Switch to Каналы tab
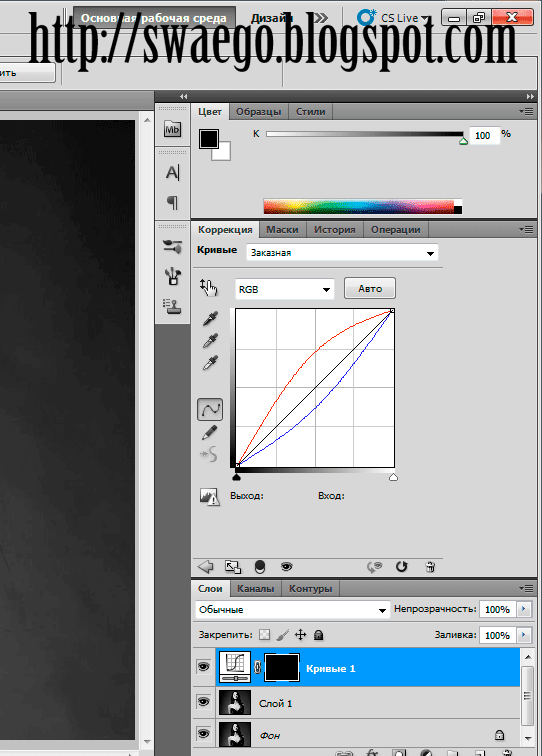Viewport: 542px width, 756px height. (x=256, y=588)
